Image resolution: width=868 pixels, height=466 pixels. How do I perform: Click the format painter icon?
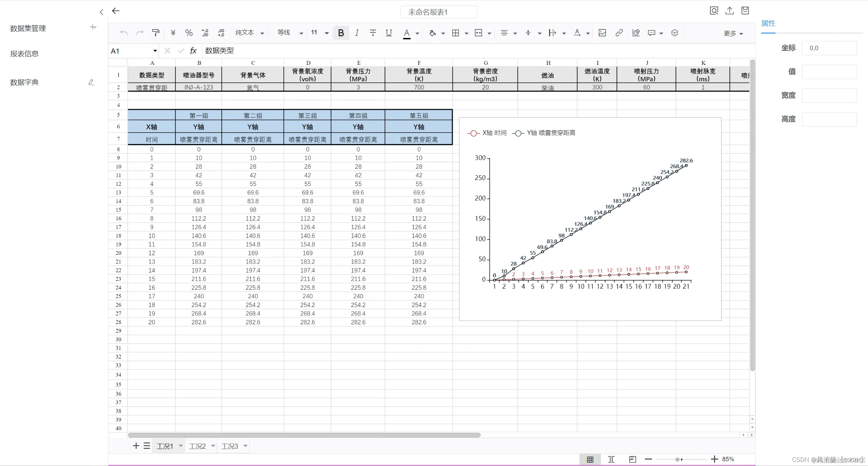coord(156,33)
